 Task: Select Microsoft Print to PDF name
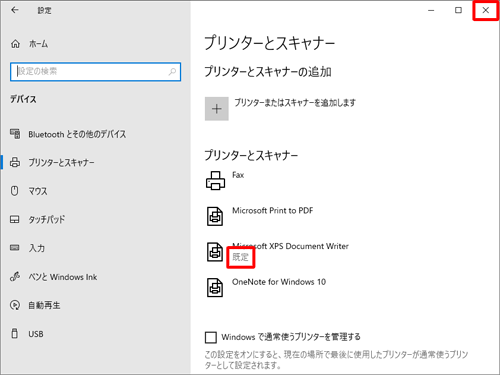273,211
